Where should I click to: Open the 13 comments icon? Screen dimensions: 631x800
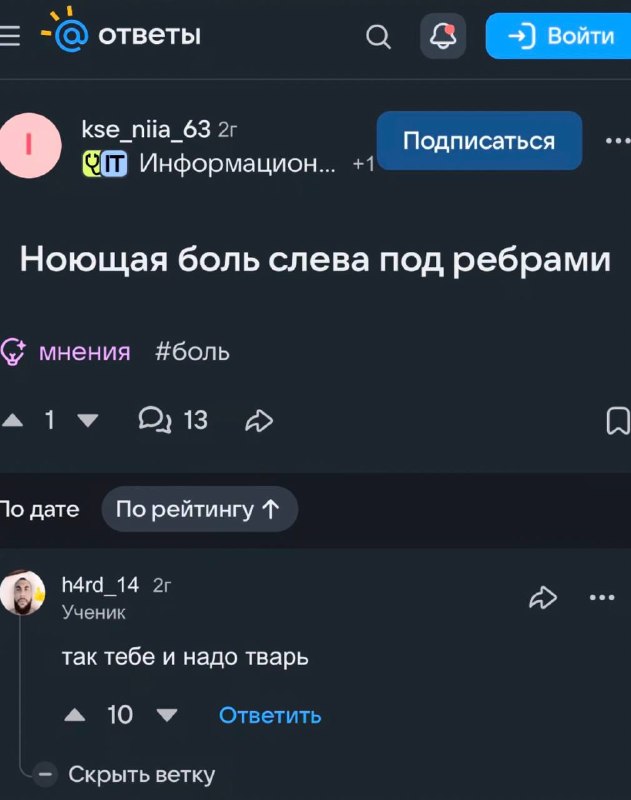(173, 420)
